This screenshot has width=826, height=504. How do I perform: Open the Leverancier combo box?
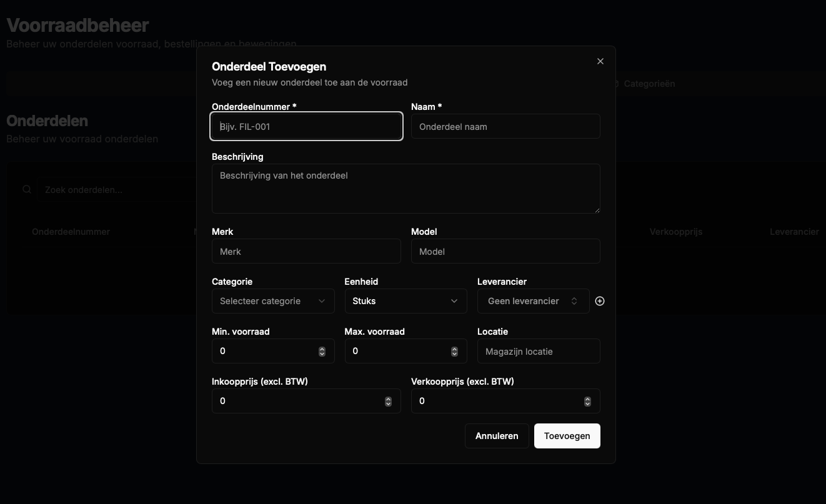[x=533, y=301]
